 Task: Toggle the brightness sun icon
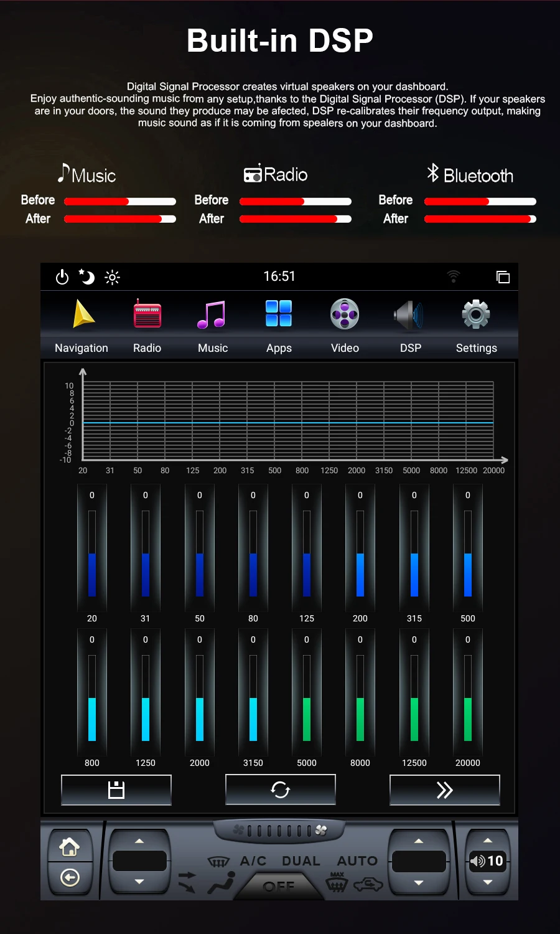click(113, 277)
